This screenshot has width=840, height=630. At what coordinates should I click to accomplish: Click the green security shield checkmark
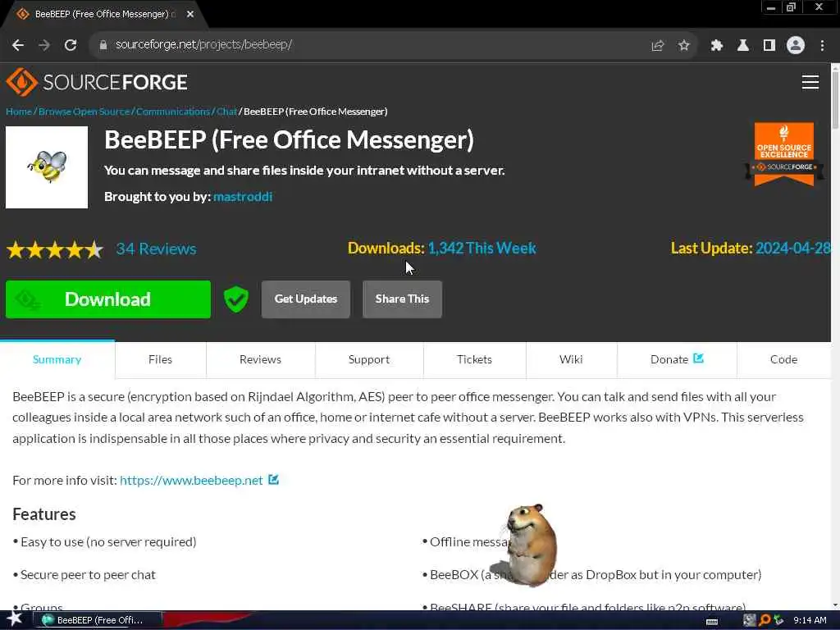coord(235,299)
